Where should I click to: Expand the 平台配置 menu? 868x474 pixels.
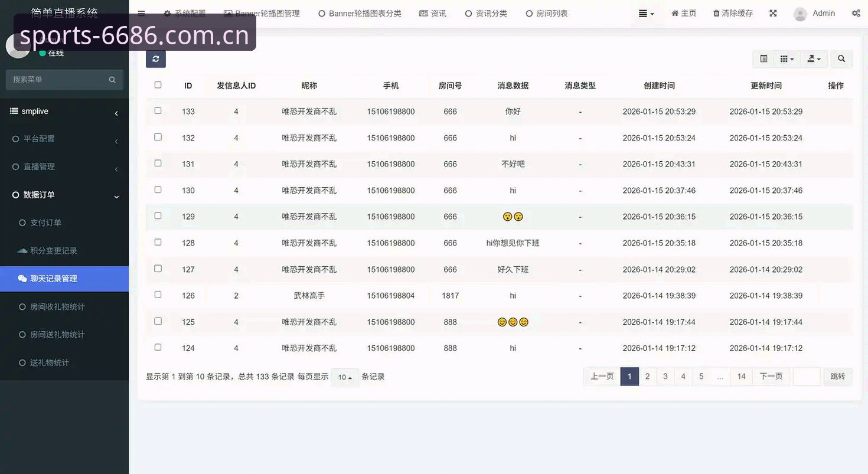pyautogui.click(x=64, y=139)
